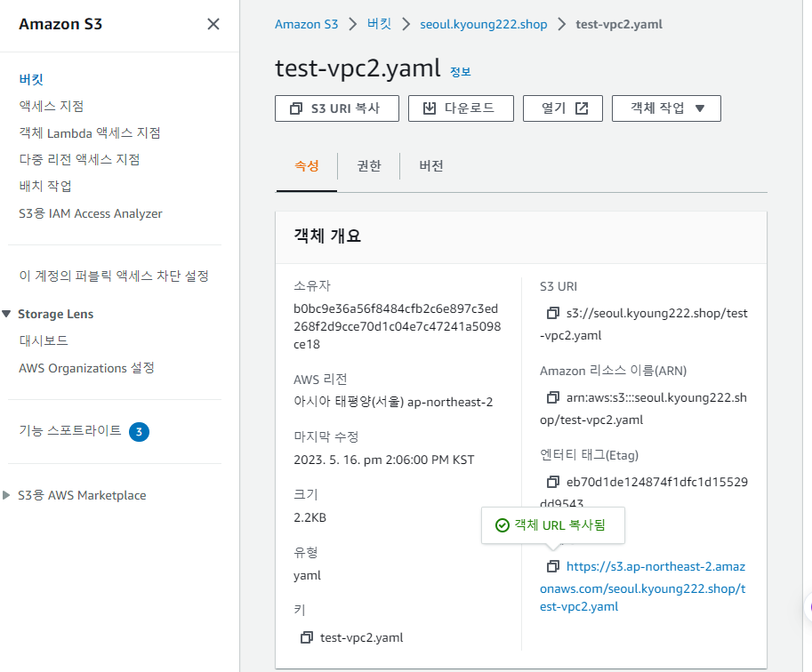812x672 pixels.
Task: Click the S3 URI 복사 button
Action: point(336,108)
